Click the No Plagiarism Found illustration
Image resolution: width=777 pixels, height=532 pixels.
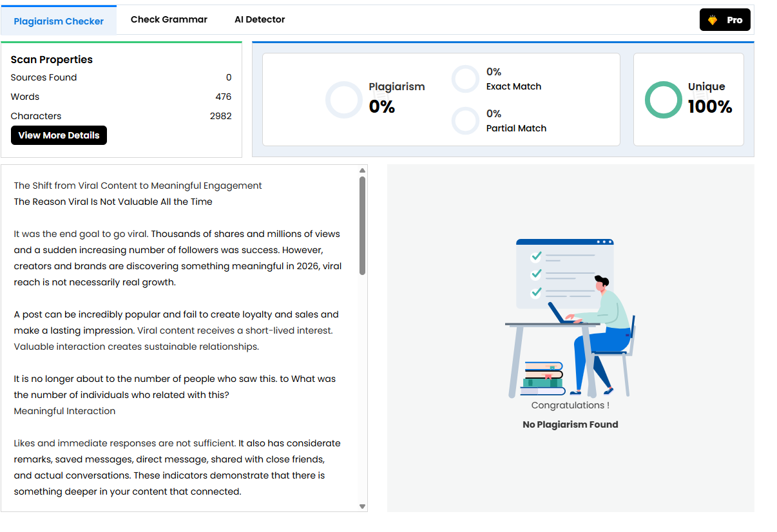pyautogui.click(x=571, y=318)
